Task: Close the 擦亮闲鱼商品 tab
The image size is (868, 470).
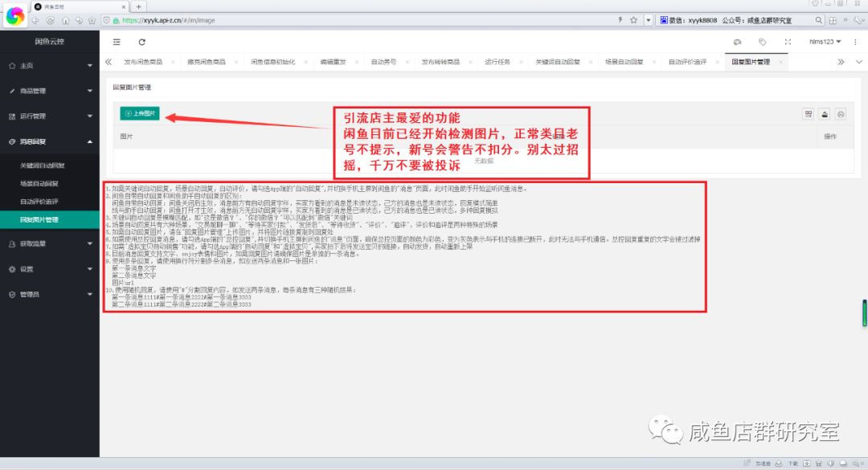Action: 235,62
